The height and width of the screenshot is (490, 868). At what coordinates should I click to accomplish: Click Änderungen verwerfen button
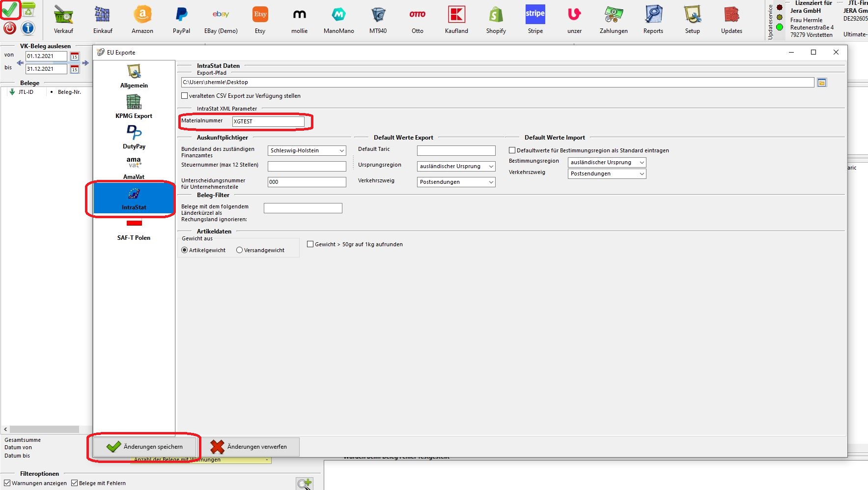point(249,447)
